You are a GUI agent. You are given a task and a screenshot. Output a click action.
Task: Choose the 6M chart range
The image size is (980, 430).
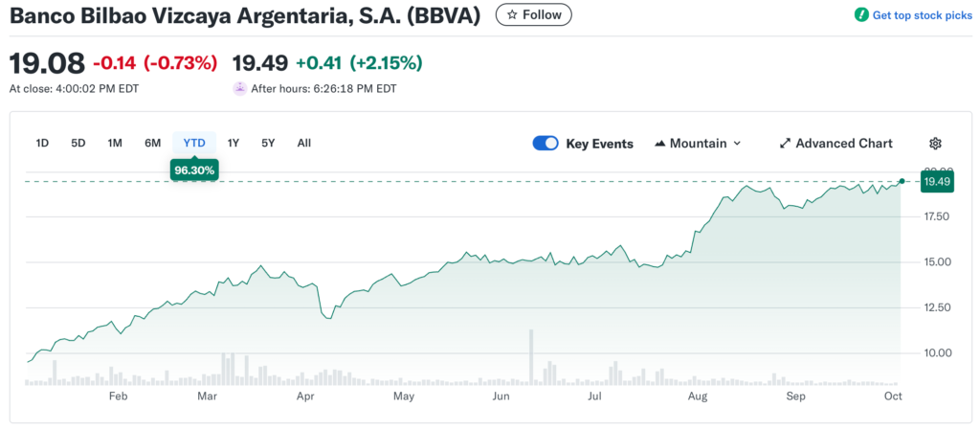pos(153,143)
